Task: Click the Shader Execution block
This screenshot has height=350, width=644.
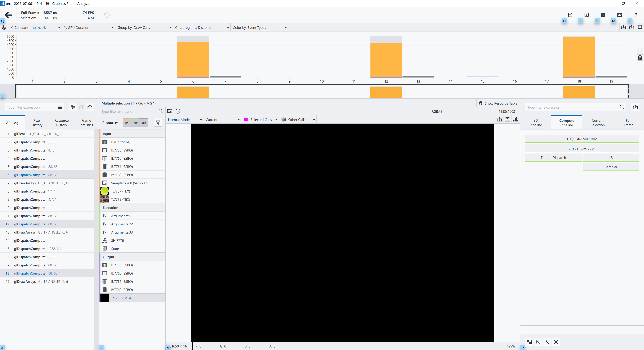Action: click(x=582, y=148)
